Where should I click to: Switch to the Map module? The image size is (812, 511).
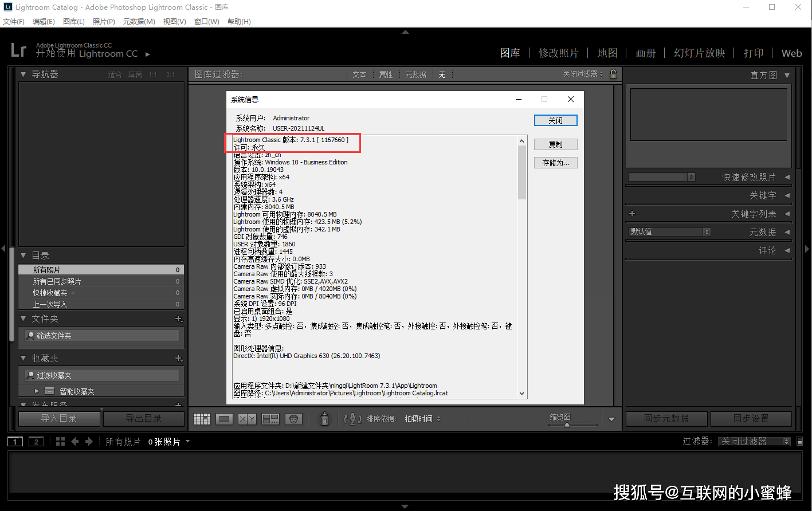point(607,53)
